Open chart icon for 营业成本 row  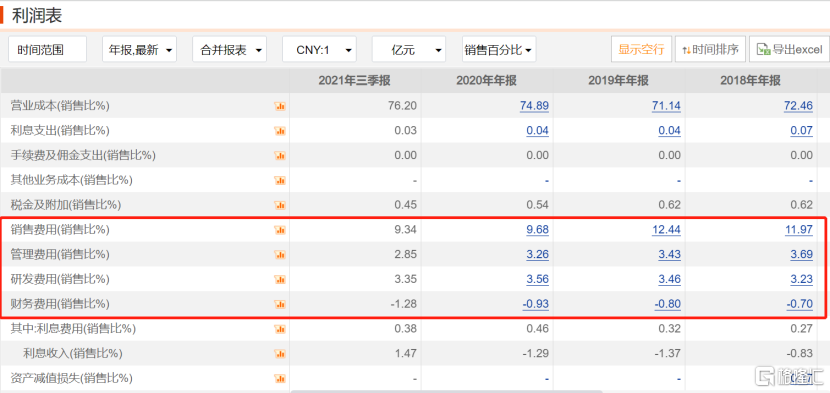tap(280, 106)
